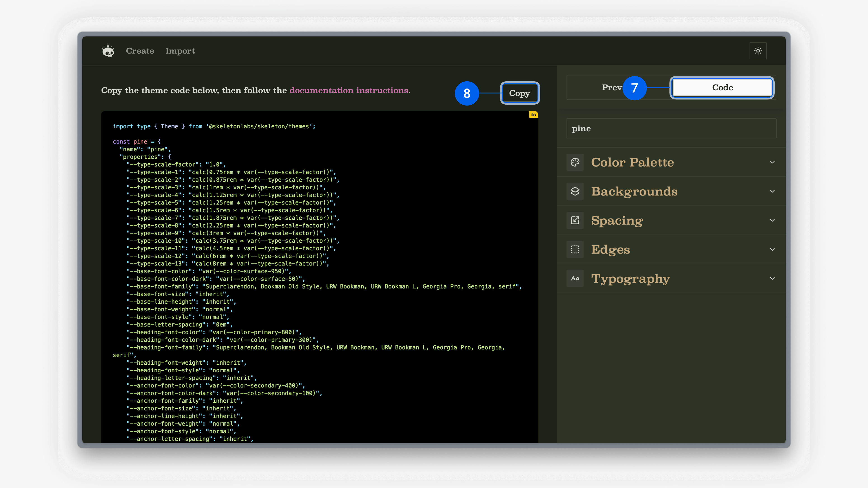Expand the Typography section

coord(772,278)
